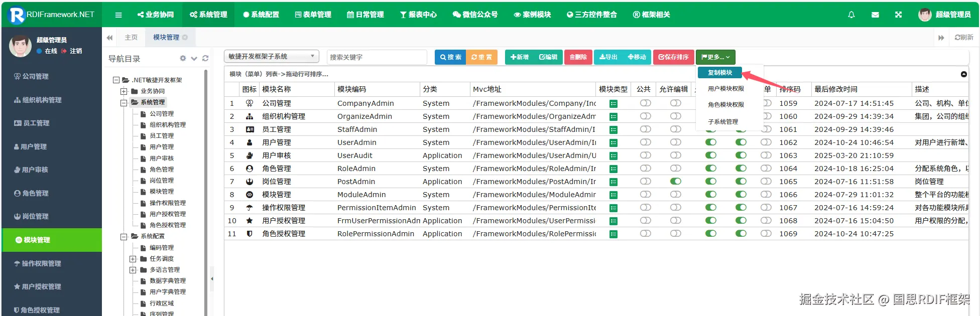Toggle 允许编辑 switch for 组织机构管理 row
This screenshot has width=980, height=316.
(676, 116)
